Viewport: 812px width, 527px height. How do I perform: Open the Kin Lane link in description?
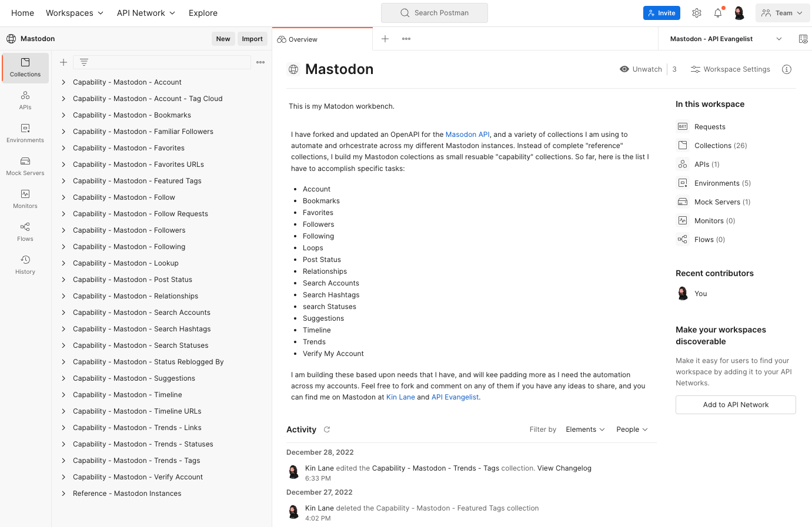[400, 397]
